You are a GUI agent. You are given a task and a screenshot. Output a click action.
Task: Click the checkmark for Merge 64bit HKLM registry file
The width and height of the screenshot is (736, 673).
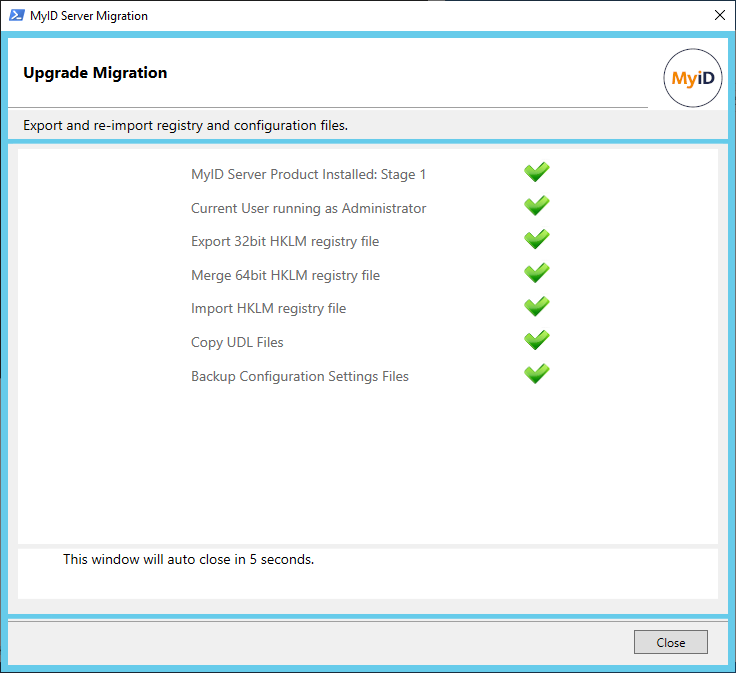coord(537,273)
